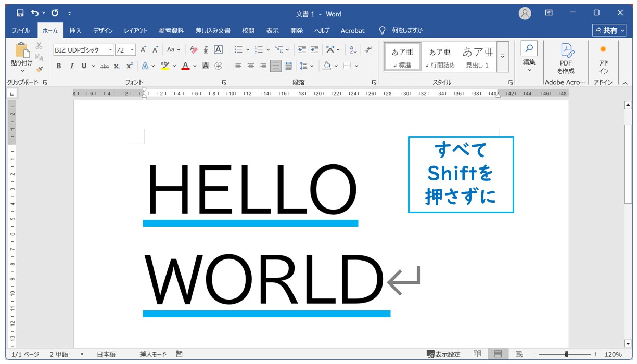
Task: Toggle character shading button
Action: coord(206,66)
